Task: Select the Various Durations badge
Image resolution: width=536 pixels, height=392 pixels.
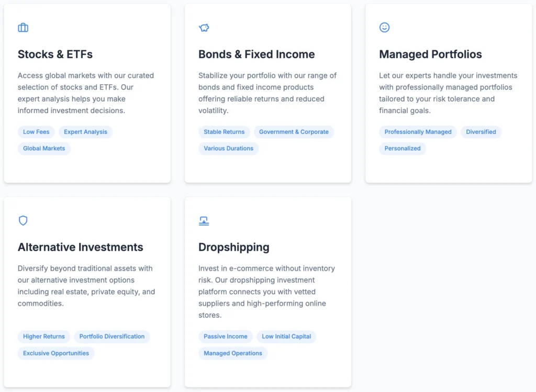Action: tap(228, 149)
